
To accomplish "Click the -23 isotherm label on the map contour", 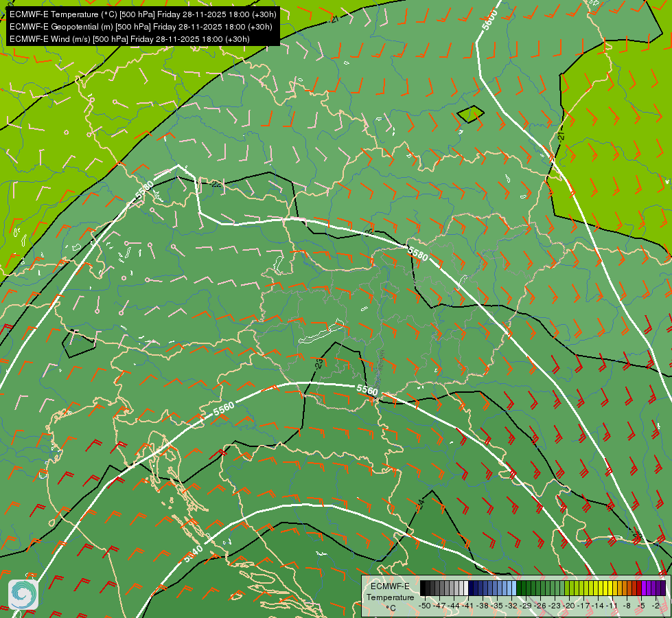I will pyautogui.click(x=319, y=364).
